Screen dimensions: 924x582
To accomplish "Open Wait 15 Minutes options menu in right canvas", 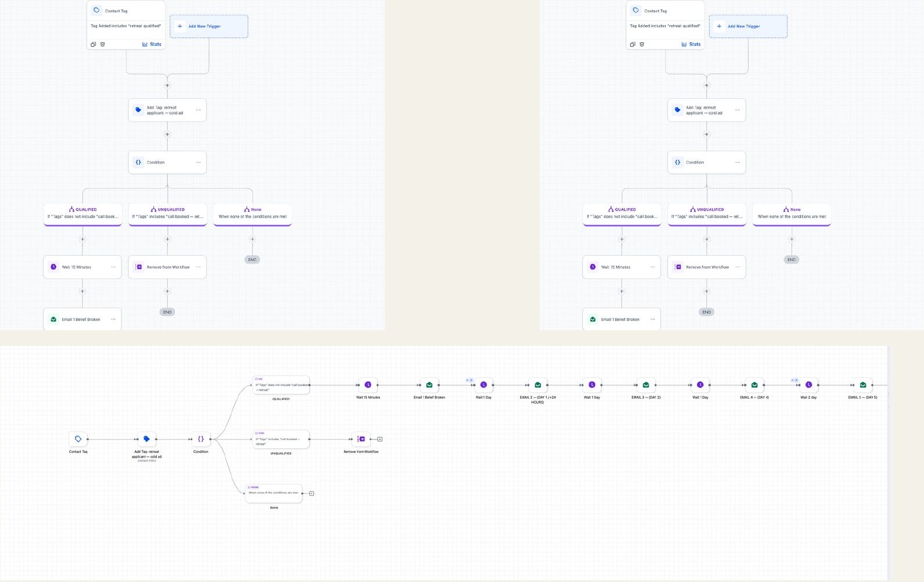I will pyautogui.click(x=653, y=267).
